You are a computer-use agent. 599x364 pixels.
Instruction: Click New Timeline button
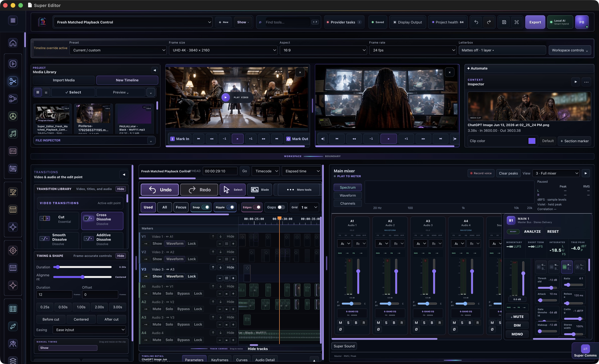(x=127, y=80)
